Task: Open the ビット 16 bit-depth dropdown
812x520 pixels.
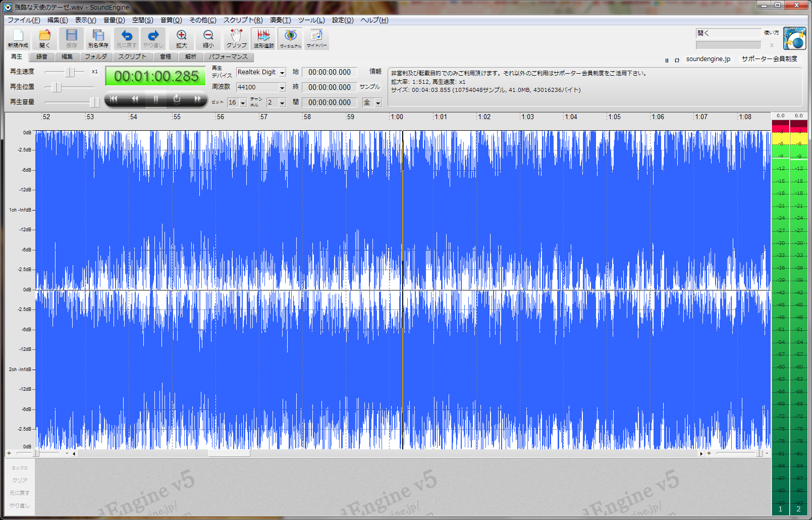Action: pos(243,102)
